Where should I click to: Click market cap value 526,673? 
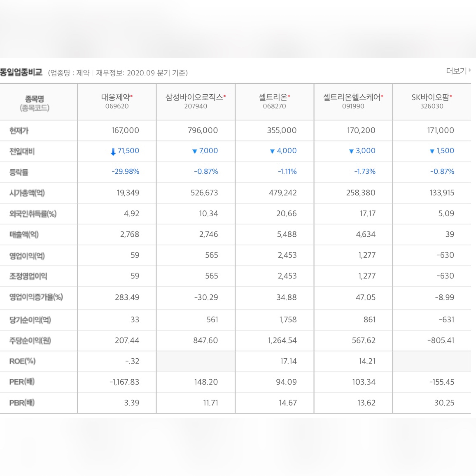204,193
